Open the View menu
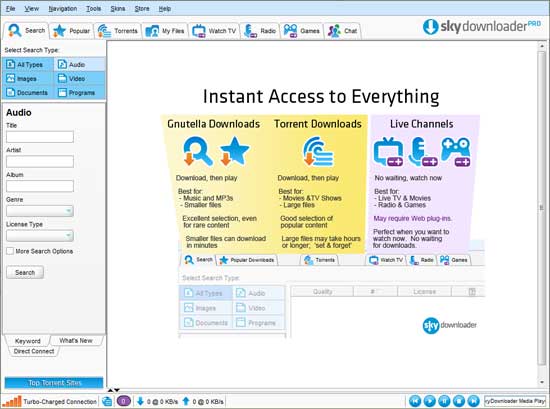The height and width of the screenshot is (409, 550). 32,8
